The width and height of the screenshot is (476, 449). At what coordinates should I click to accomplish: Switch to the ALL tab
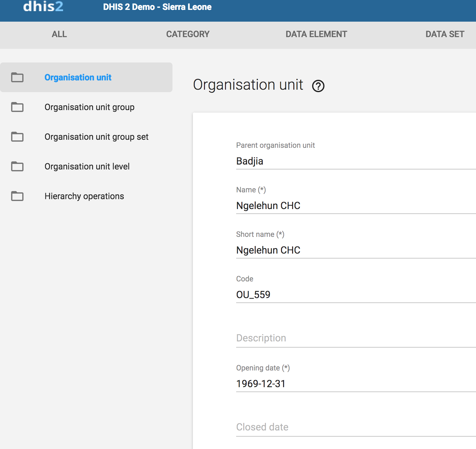(x=59, y=34)
